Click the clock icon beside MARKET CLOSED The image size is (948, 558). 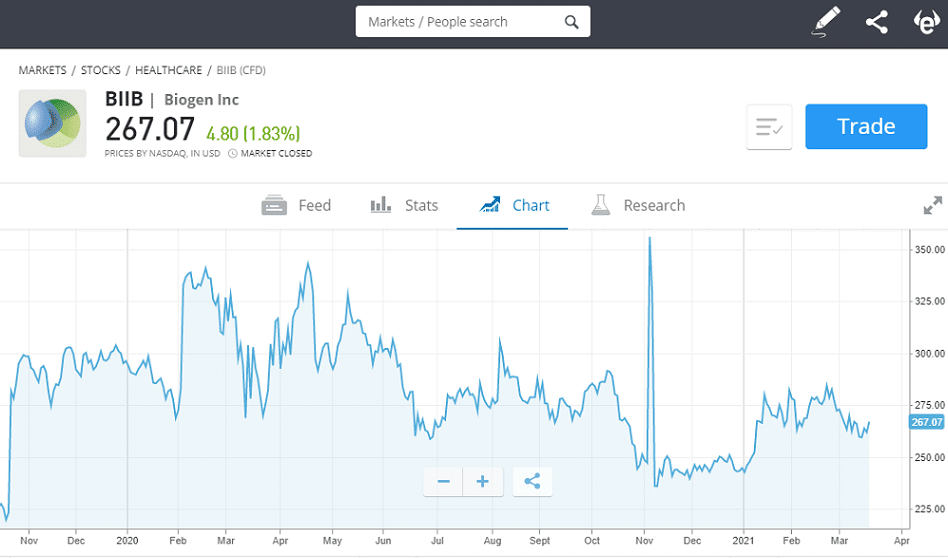pos(233,154)
